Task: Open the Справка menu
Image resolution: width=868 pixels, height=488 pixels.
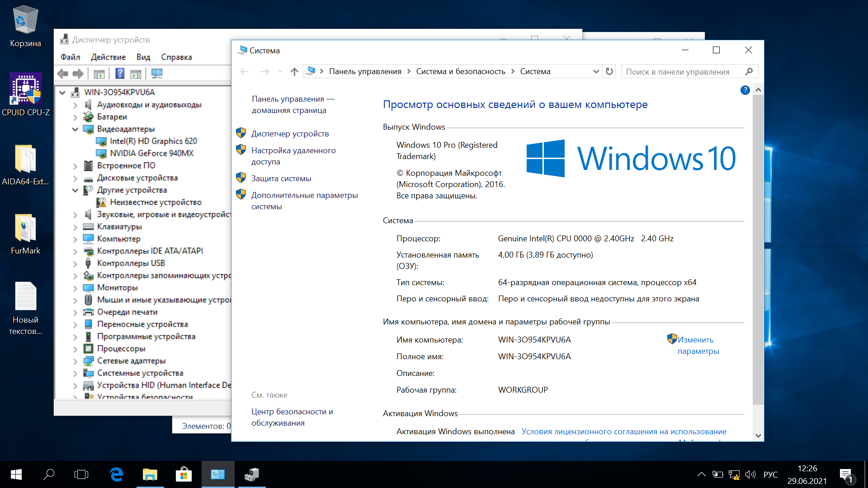Action: tap(176, 57)
